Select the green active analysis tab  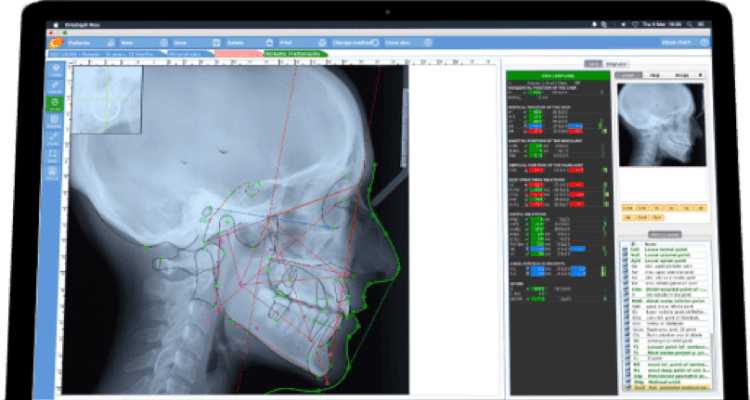click(295, 54)
